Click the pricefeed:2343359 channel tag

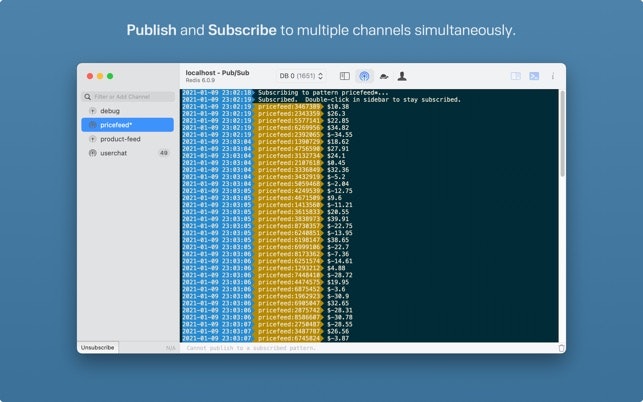pos(289,114)
